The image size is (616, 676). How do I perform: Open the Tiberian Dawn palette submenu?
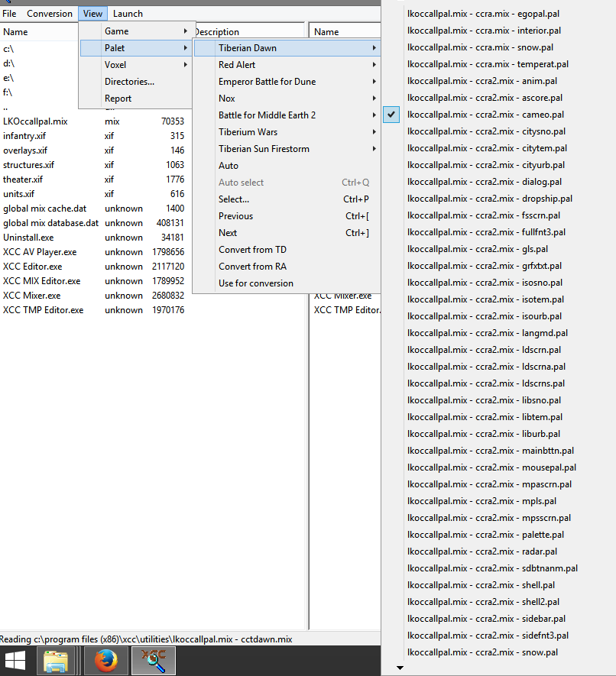click(287, 48)
